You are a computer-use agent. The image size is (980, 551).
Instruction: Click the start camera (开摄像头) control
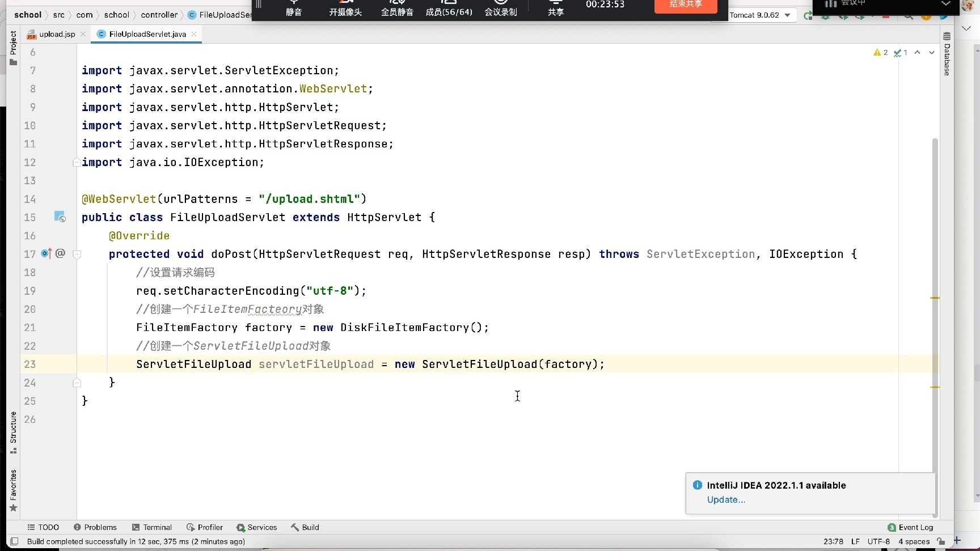point(345,9)
